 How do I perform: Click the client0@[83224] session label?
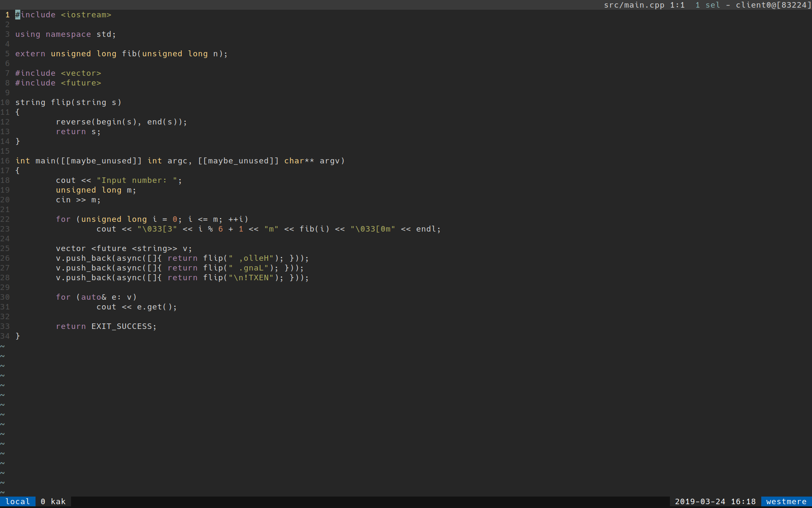774,5
